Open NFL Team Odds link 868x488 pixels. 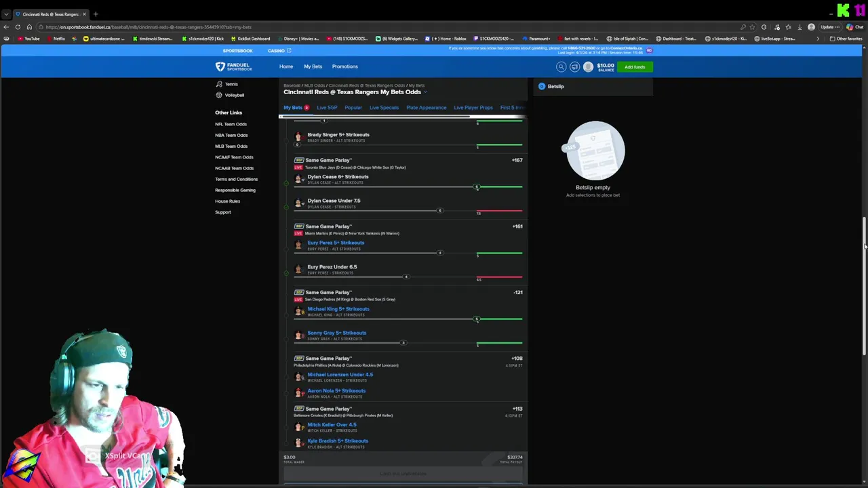coord(231,124)
